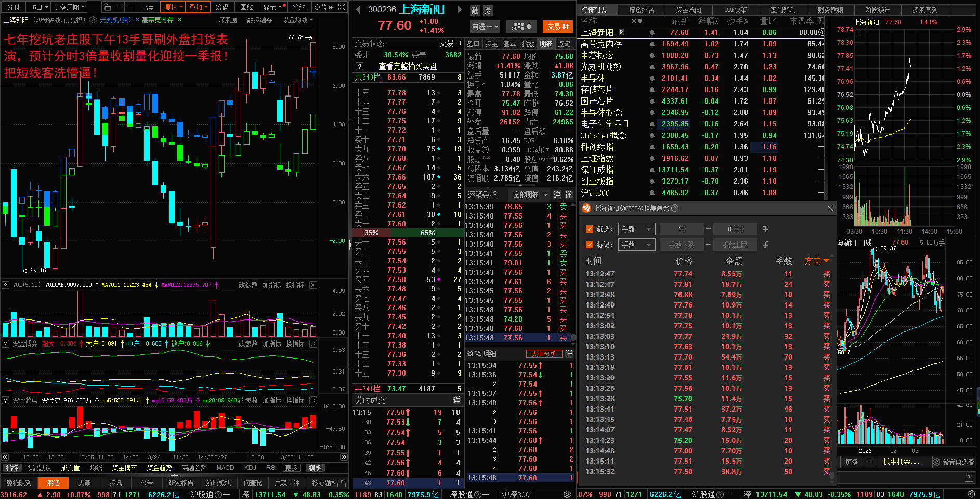
Task: Click the 手数上限 input field
Action: [735, 245]
